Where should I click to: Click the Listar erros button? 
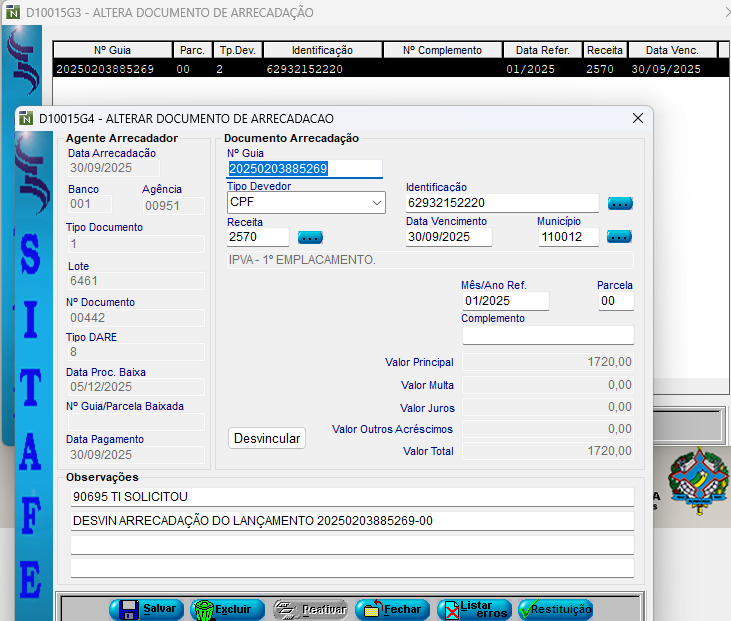click(x=475, y=609)
